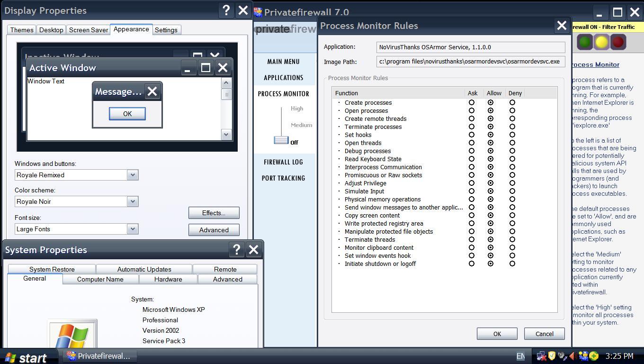644x364 pixels.
Task: Click the Function column header
Action: (x=399, y=93)
